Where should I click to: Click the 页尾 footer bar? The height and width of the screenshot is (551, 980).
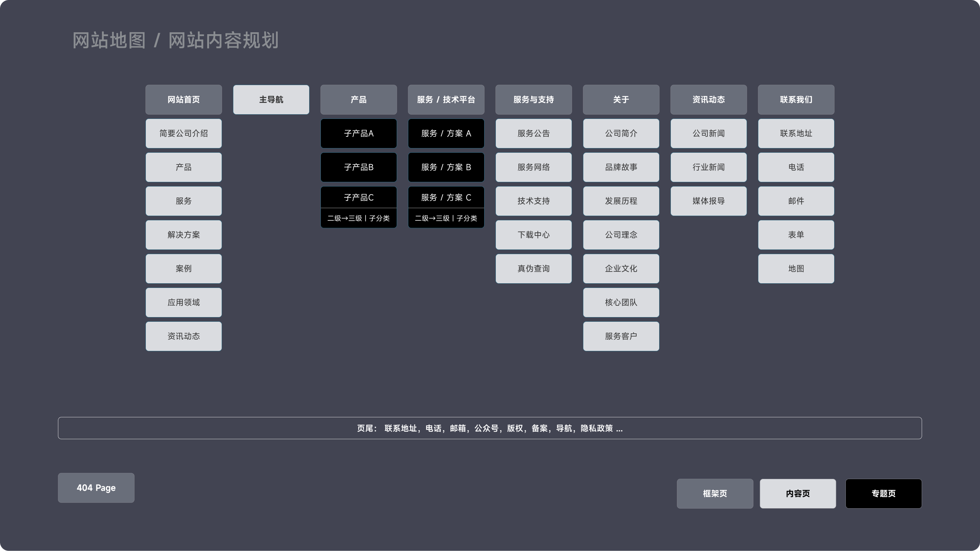coord(490,428)
